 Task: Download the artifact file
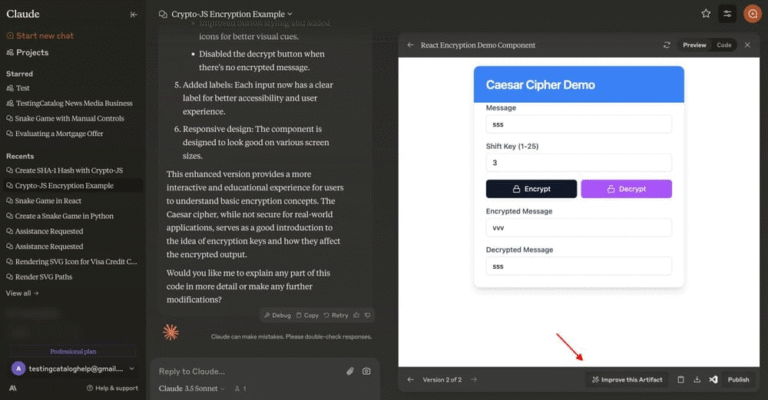tap(697, 380)
